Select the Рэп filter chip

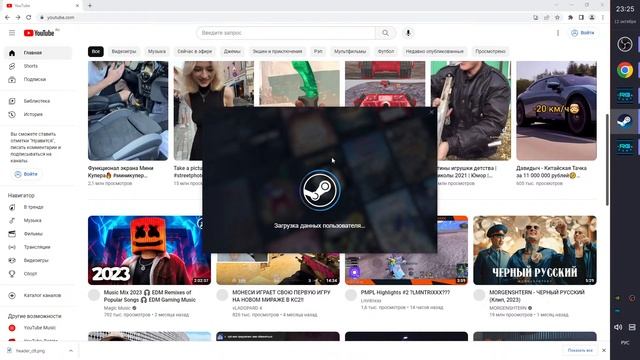coord(318,51)
